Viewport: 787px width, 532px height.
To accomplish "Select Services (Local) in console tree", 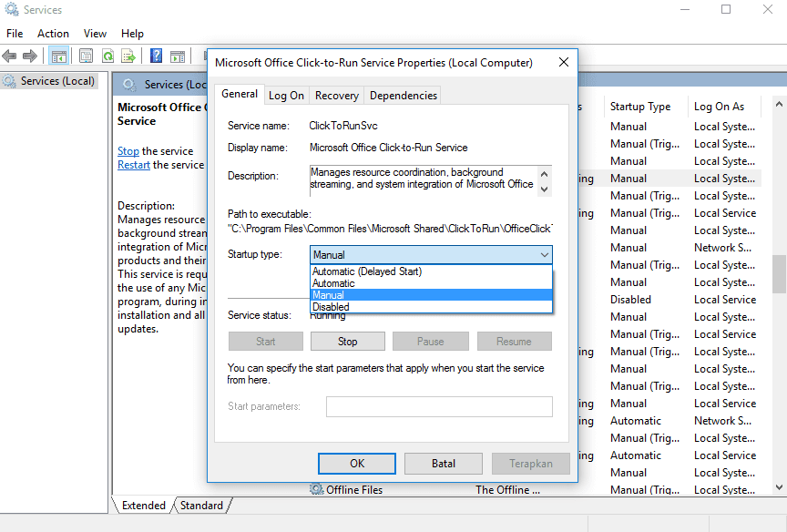I will 49,81.
